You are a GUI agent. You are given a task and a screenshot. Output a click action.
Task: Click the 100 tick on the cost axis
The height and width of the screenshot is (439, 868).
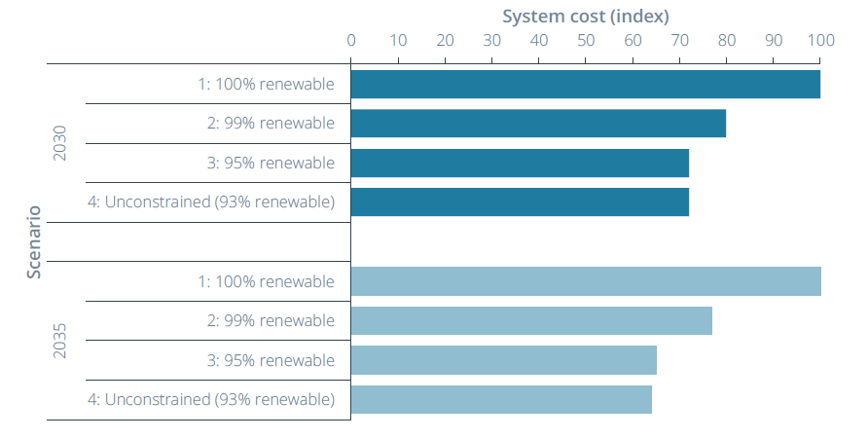point(821,41)
